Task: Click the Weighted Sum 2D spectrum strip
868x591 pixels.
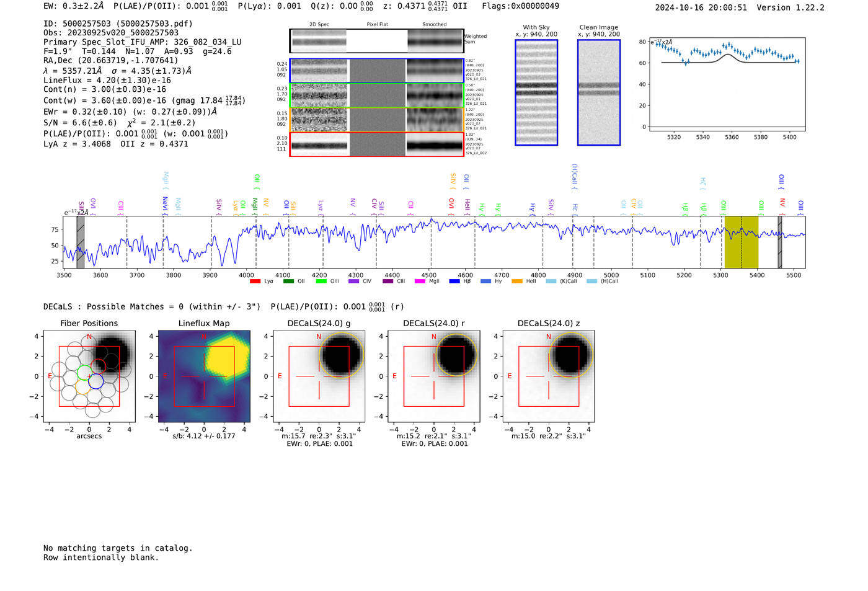Action: 376,41
